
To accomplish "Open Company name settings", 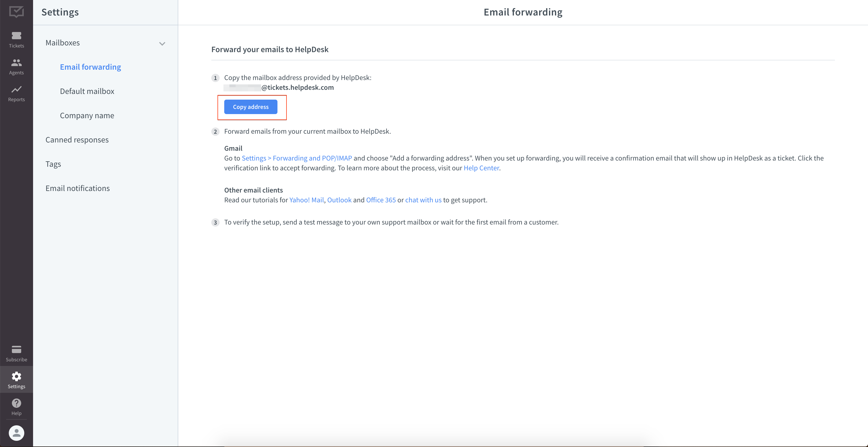I will [x=87, y=115].
